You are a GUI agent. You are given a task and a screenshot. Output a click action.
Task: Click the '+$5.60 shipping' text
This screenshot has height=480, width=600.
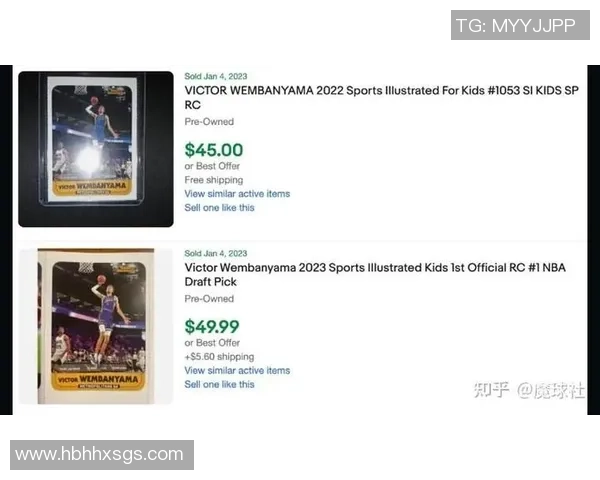click(219, 357)
